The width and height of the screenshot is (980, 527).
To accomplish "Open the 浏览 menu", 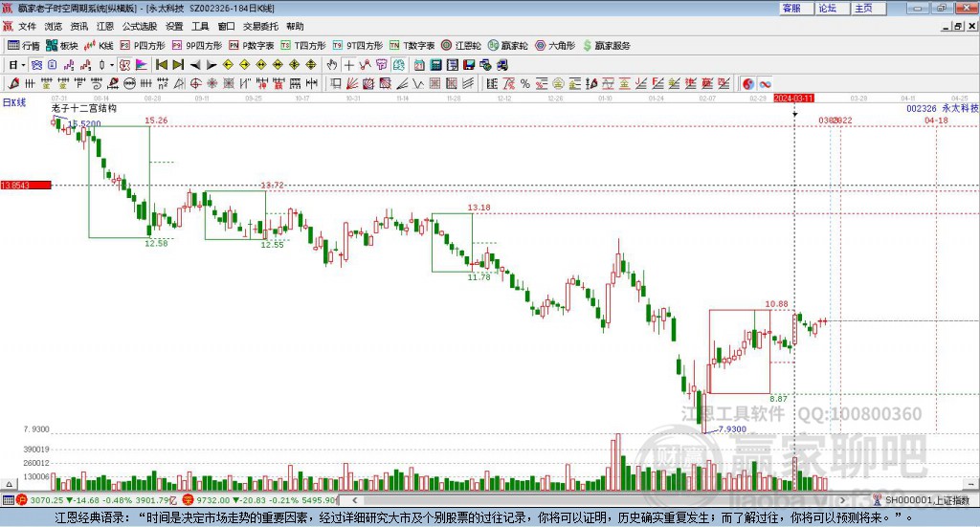I will (x=54, y=26).
